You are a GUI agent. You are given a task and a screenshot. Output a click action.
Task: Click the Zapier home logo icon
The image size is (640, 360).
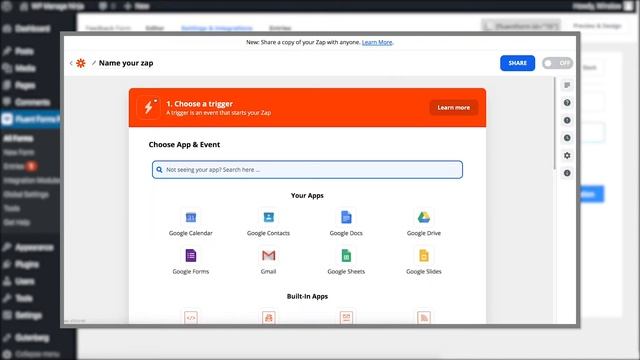81,63
